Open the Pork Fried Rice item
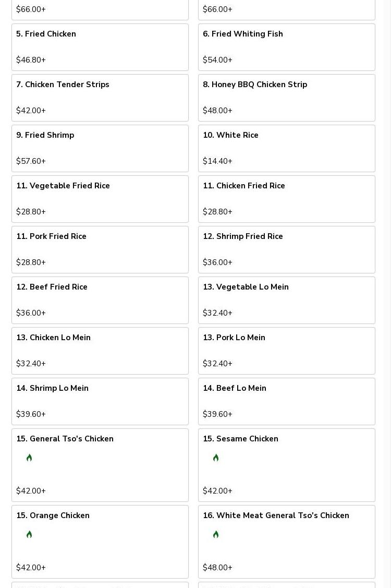Image resolution: width=391 pixels, height=588 pixels. (x=100, y=250)
